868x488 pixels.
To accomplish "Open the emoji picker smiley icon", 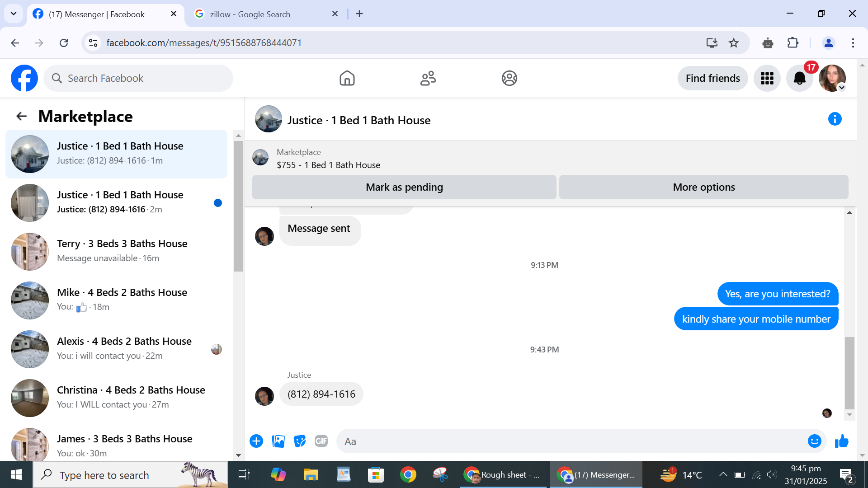I will 814,441.
